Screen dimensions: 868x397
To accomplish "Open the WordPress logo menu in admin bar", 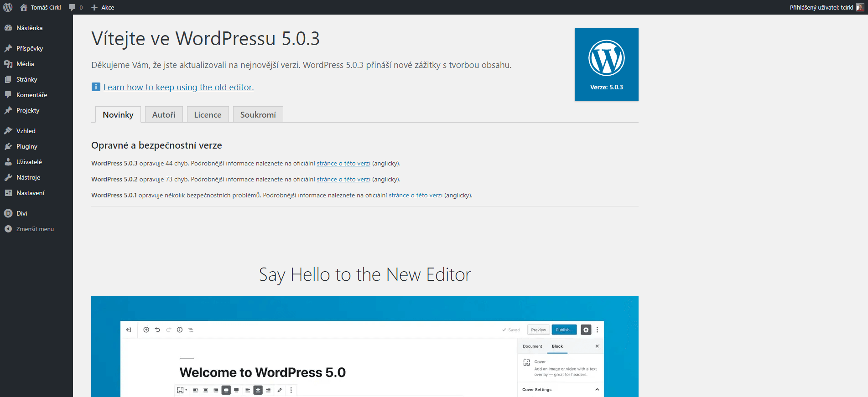I will pos(8,7).
